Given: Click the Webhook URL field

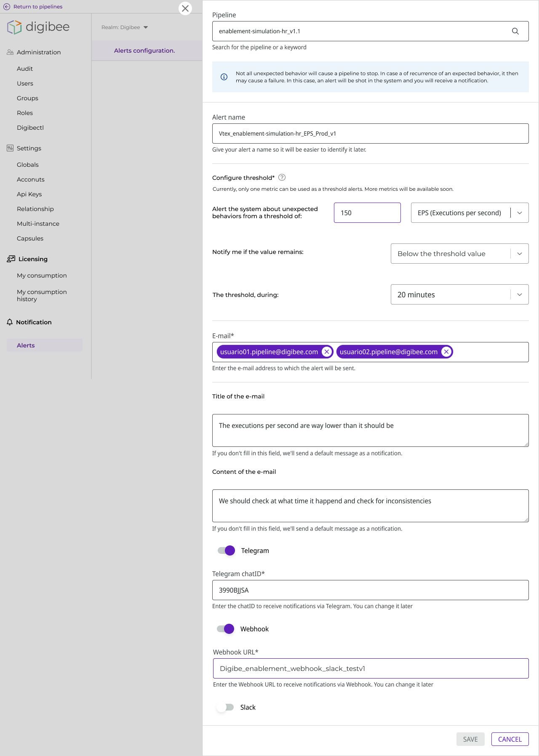Looking at the screenshot, I should point(371,668).
